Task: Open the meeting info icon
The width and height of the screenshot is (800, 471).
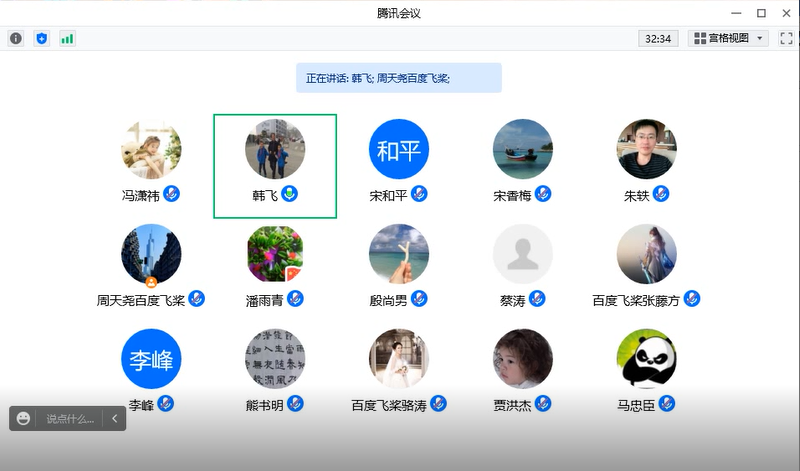Action: [x=16, y=38]
